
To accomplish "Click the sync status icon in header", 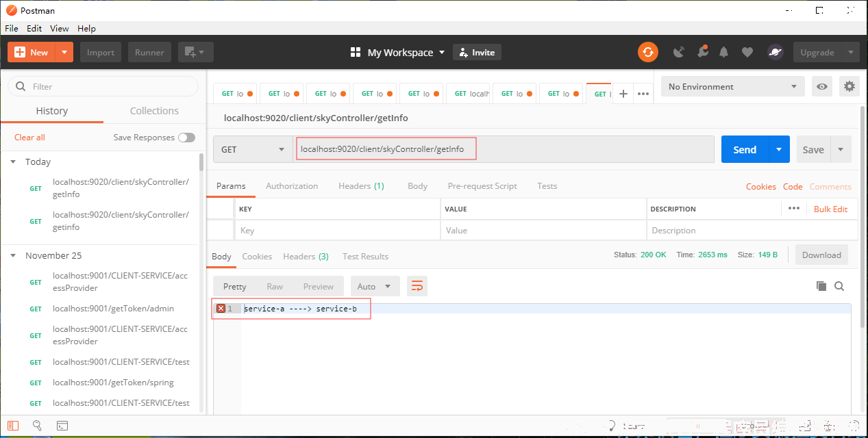I will [x=647, y=52].
